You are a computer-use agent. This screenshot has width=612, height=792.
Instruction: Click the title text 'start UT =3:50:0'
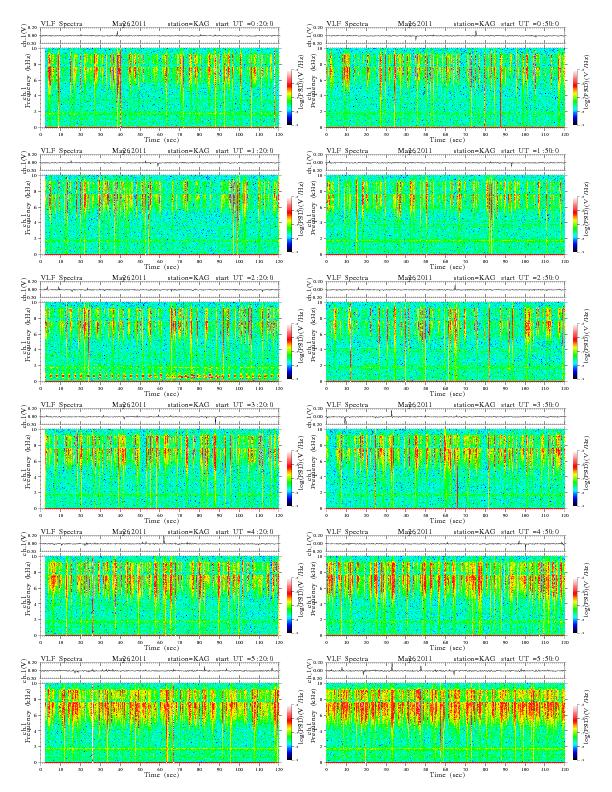click(530, 405)
